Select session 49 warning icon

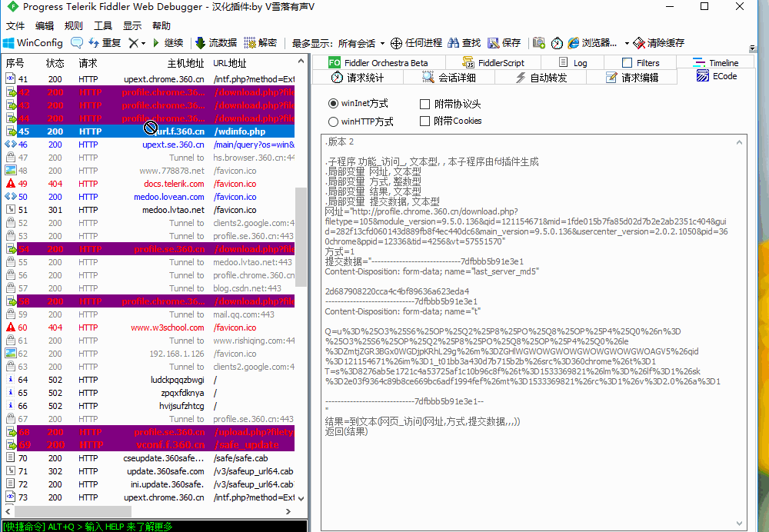[x=10, y=184]
